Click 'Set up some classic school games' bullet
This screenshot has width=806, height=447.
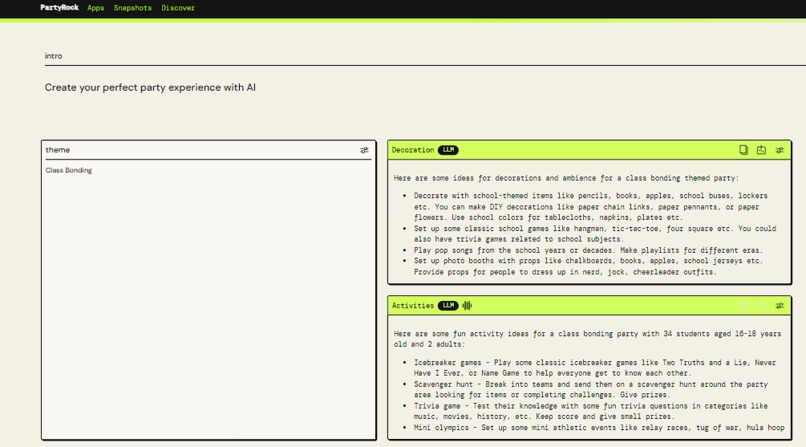point(595,234)
